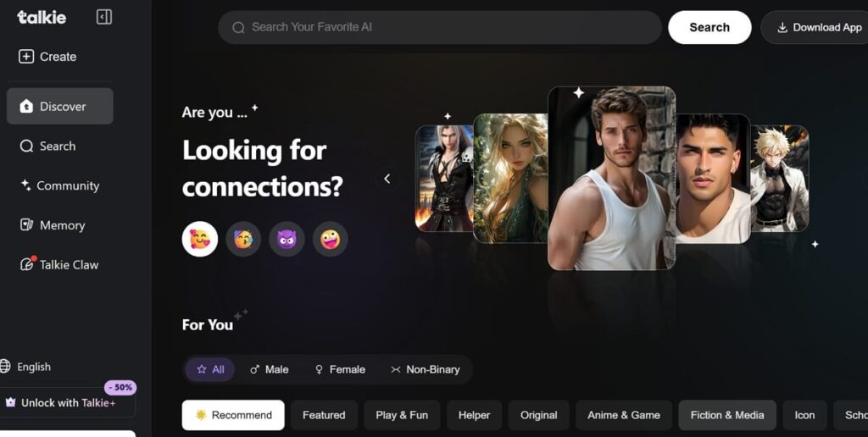Screen dimensions: 868x437
Task: Open the blonde woman character card
Action: click(510, 178)
